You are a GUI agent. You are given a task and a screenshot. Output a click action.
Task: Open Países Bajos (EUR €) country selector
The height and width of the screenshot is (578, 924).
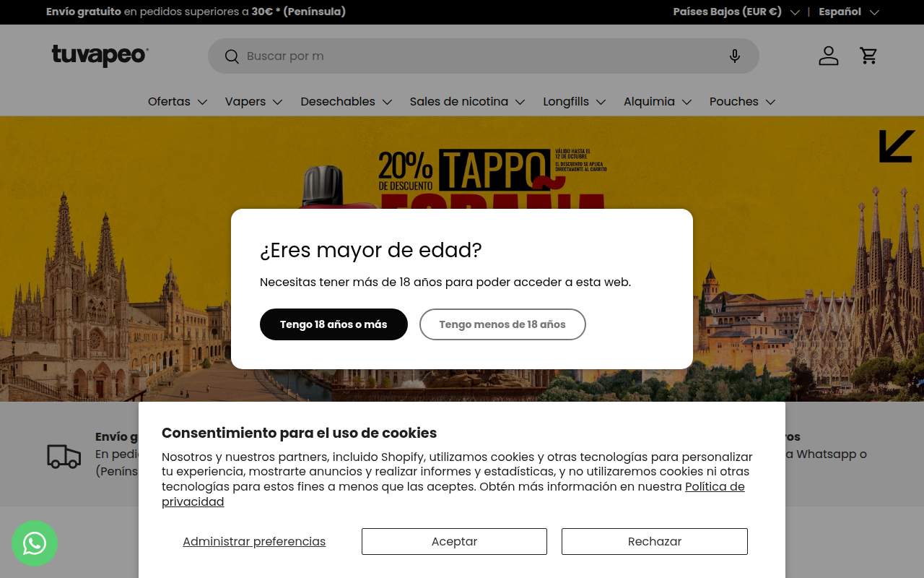click(x=736, y=12)
